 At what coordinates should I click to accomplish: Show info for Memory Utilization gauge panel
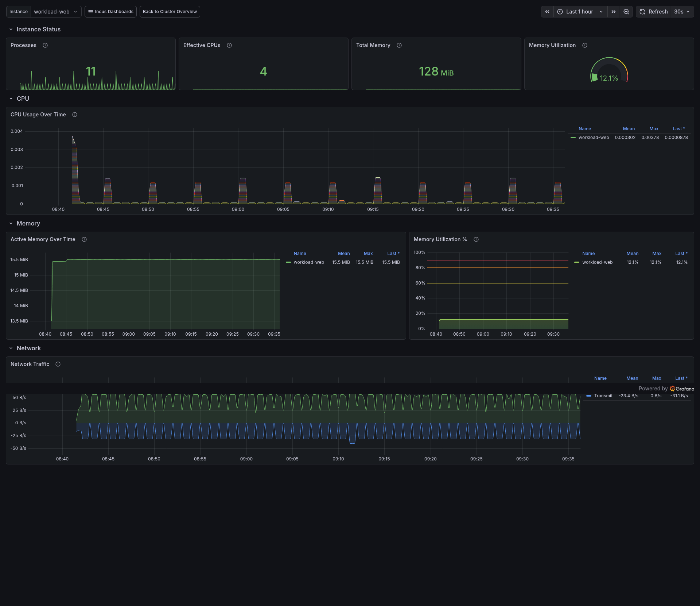pos(585,45)
